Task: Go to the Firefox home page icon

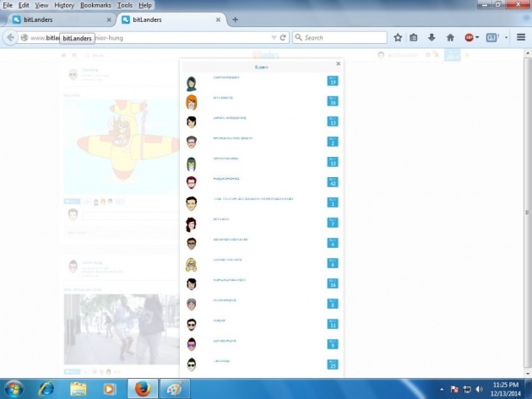Action: click(450, 38)
